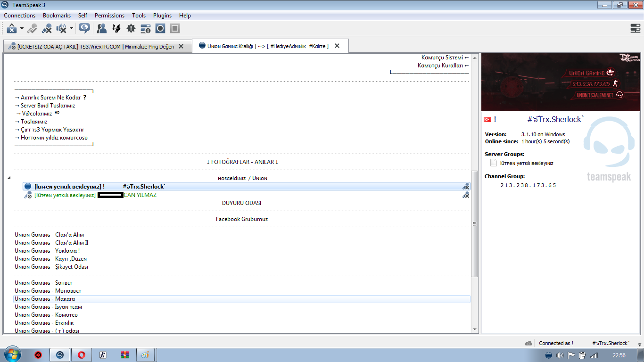Select the Union Gaming - Şikayet Odası channel

pyautogui.click(x=51, y=267)
